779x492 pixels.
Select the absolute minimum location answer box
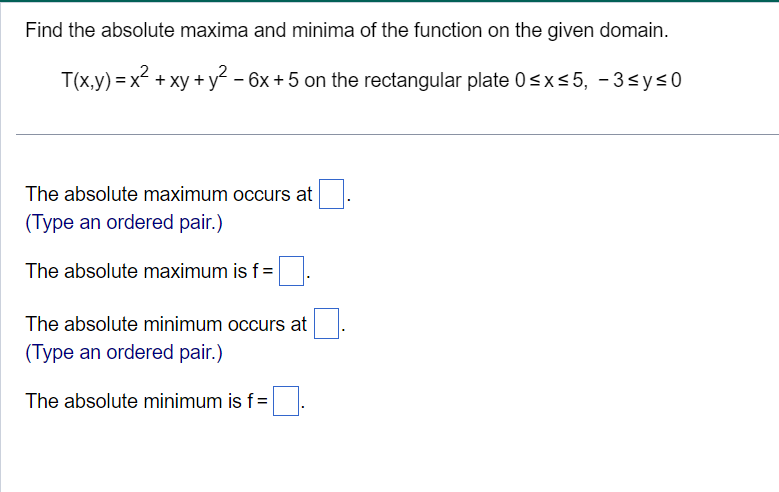[x=326, y=324]
